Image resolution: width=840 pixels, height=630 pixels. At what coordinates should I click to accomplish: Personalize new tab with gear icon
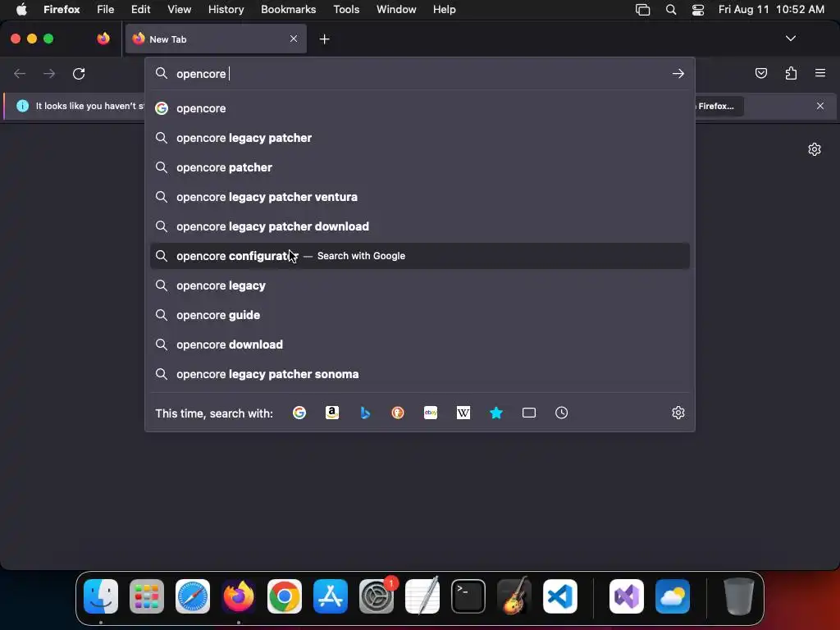pyautogui.click(x=815, y=149)
